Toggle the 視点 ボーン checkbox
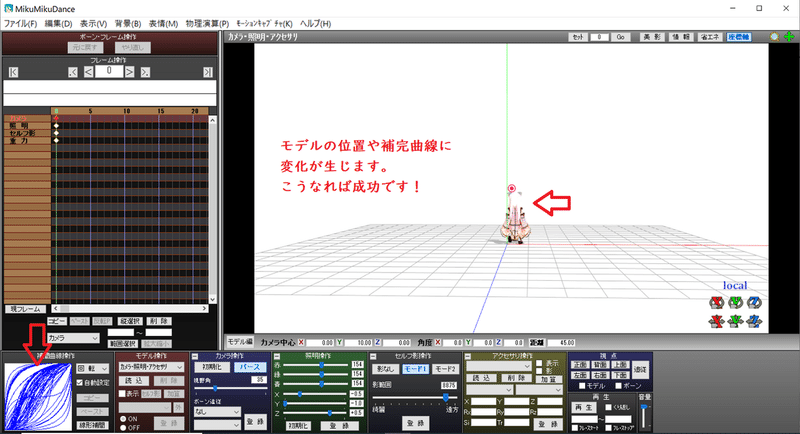This screenshot has height=434, width=800. tap(618, 386)
